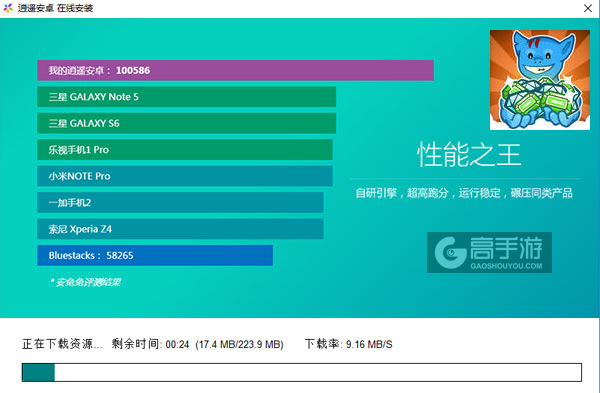Screen dimensions: 600x393
Task: Click the 性能之王 heading
Action: pyautogui.click(x=469, y=155)
